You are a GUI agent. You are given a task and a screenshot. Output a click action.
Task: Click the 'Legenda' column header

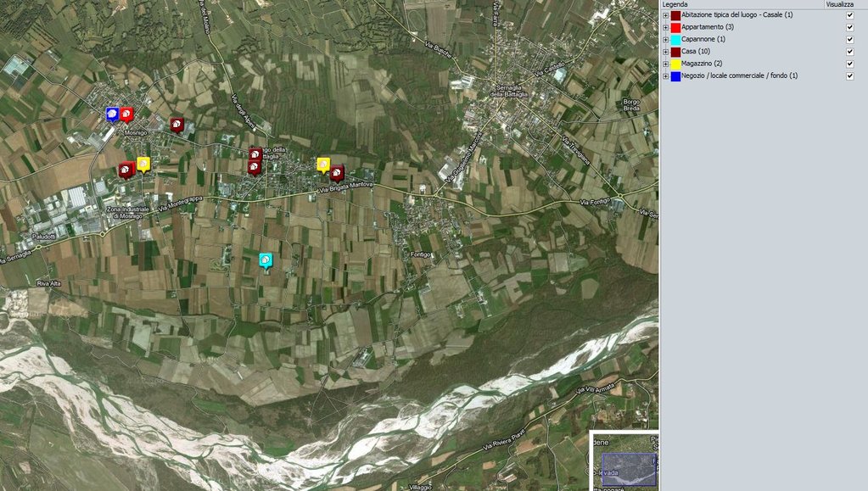(x=675, y=4)
